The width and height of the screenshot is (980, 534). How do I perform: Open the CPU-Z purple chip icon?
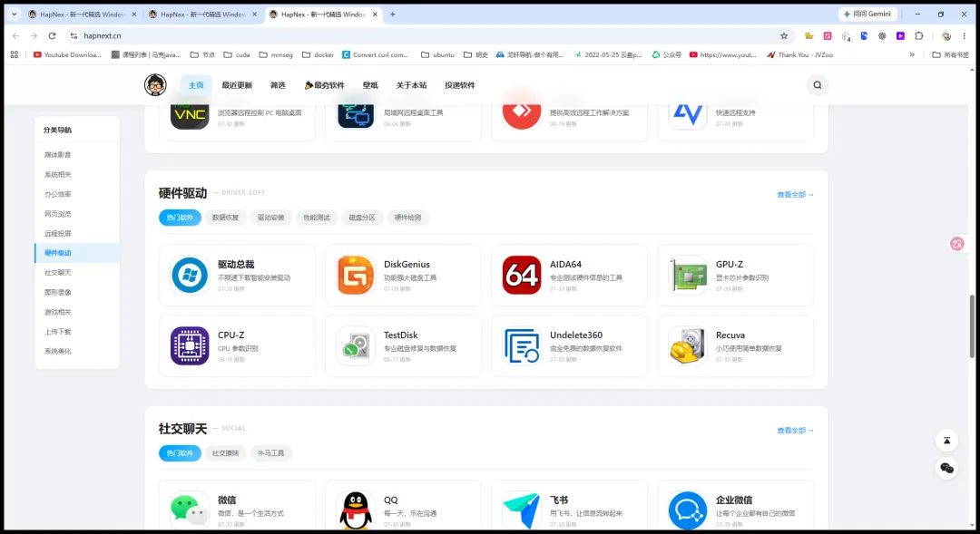click(x=190, y=345)
